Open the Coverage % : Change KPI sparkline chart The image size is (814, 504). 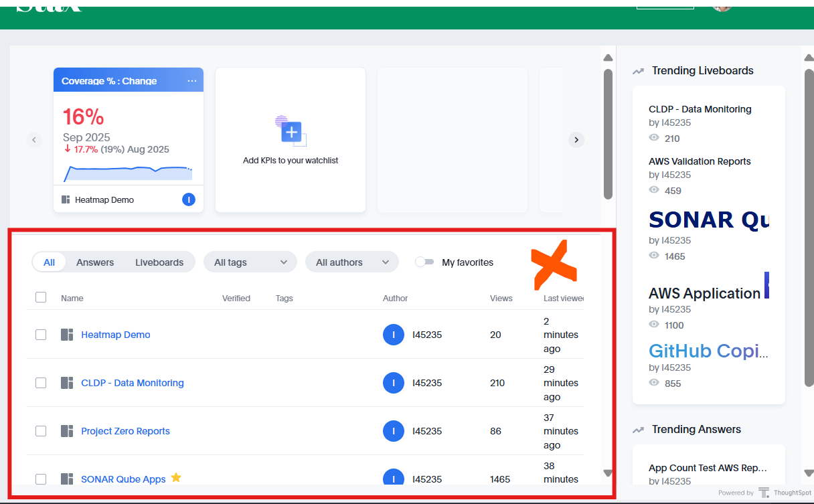[128, 172]
